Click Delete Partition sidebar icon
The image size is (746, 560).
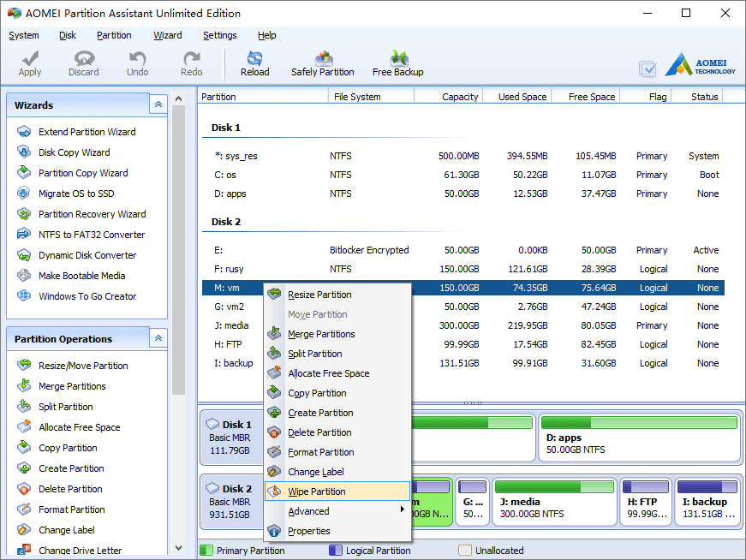24,489
